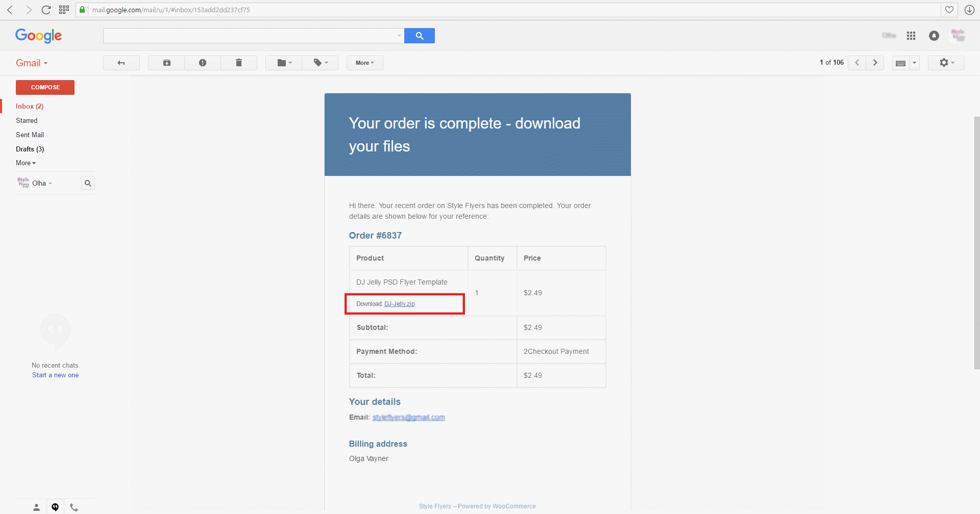Delete the email with the trash icon
This screenshot has height=514, width=980.
(238, 63)
